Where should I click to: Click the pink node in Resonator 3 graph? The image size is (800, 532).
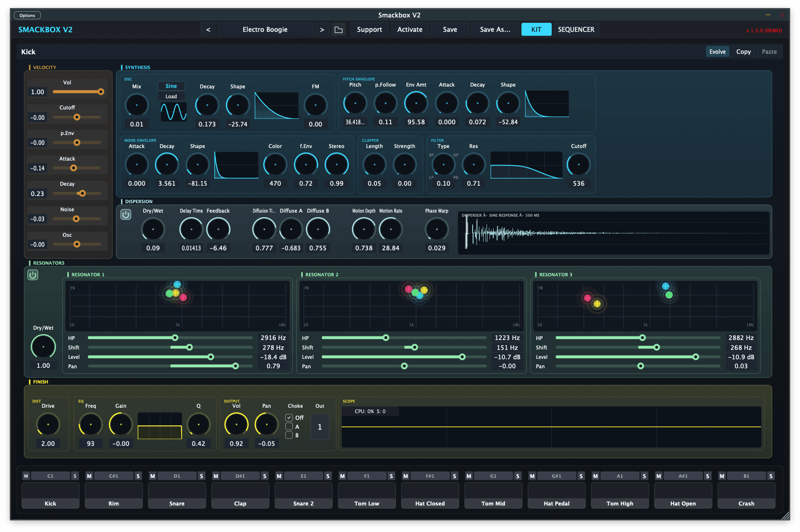(587, 298)
